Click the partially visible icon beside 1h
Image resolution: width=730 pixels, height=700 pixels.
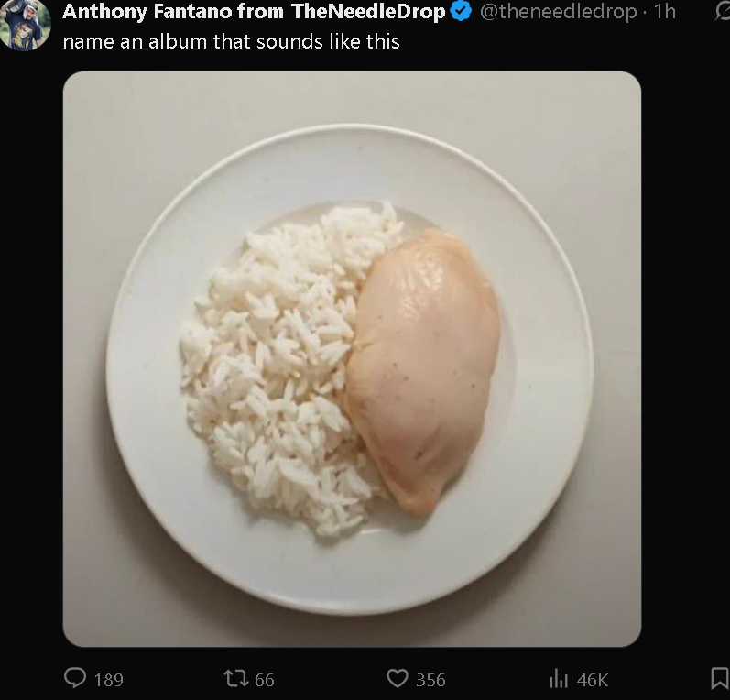[x=722, y=12]
